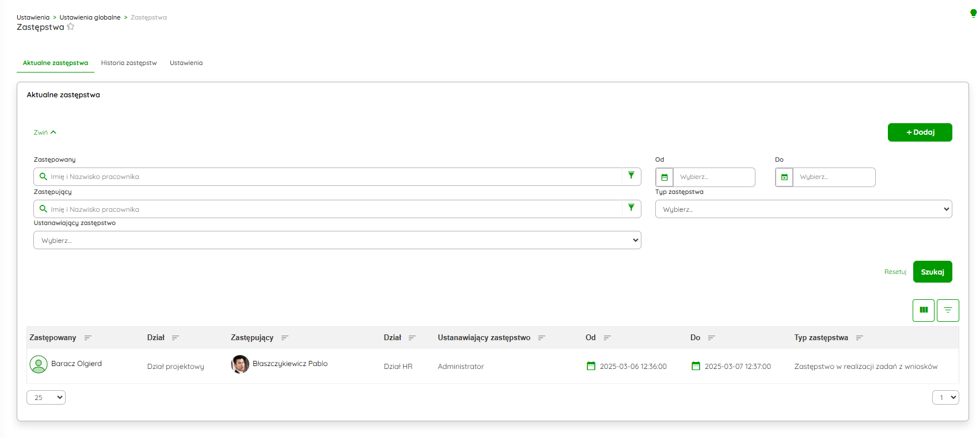Image resolution: width=980 pixels, height=438 pixels.
Task: Open the rows per page dropdown showing 25
Action: (46, 397)
